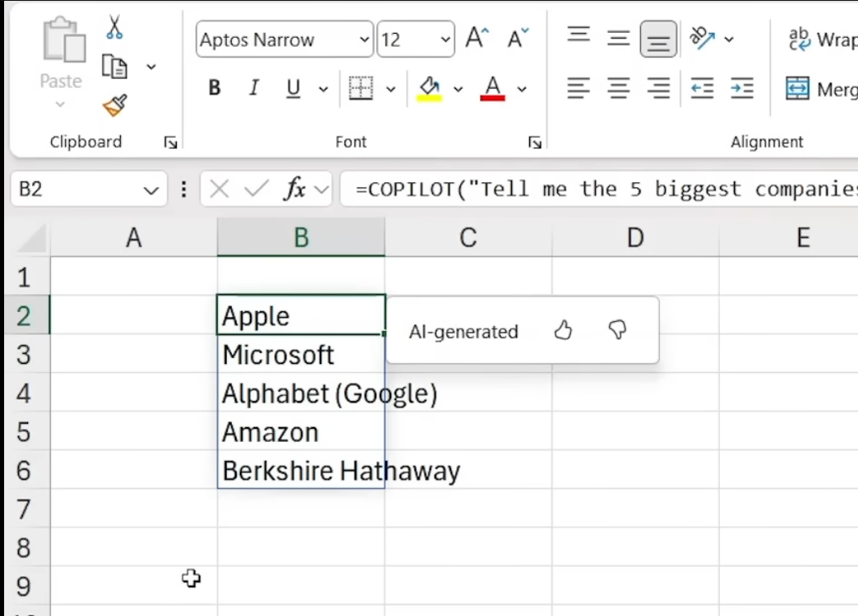
Task: Center text horizontally
Action: pyautogui.click(x=618, y=88)
